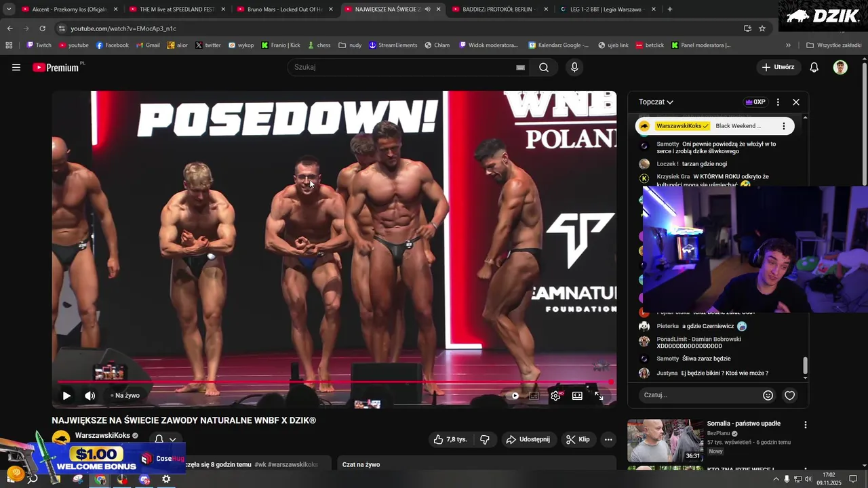
Task: Open the Twitch bookmark
Action: pos(39,45)
